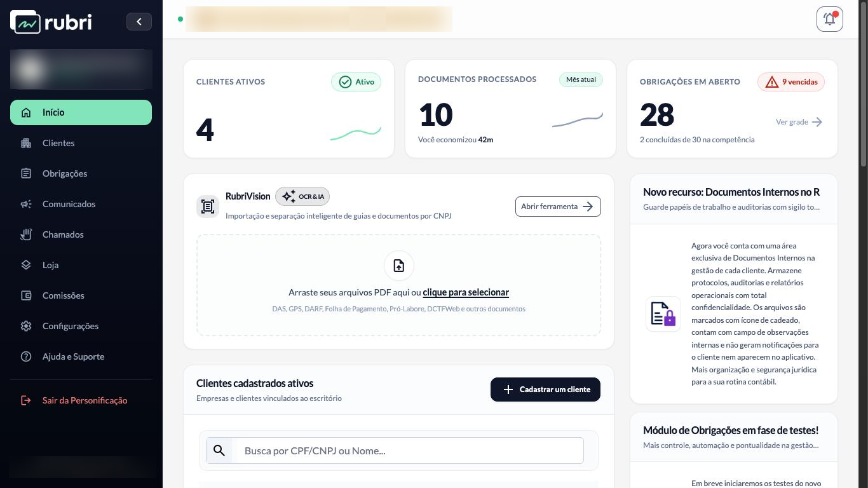This screenshot has width=868, height=488.
Task: Click Módulo de Obrigações em fase de testes heading
Action: [x=731, y=430]
